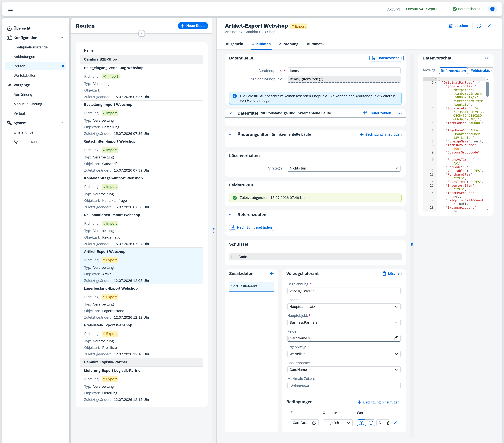Remove the CardName token
The height and width of the screenshot is (443, 504).
coord(309,338)
